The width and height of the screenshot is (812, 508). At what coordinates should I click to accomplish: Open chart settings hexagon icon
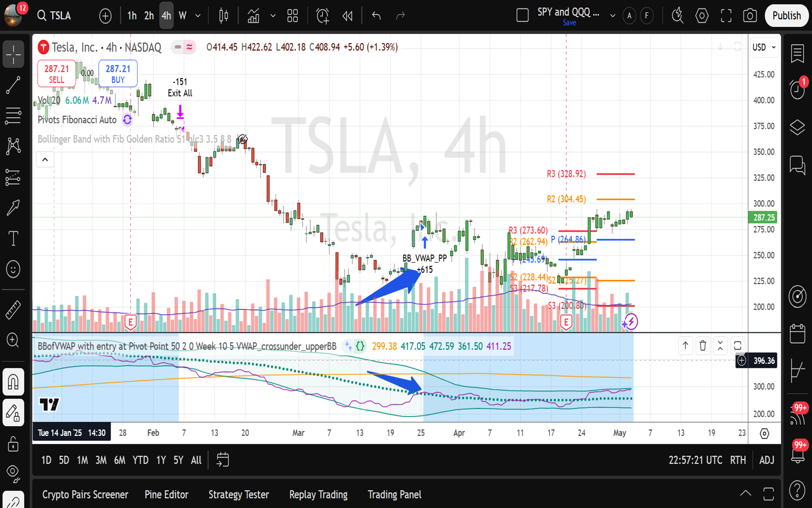coord(702,16)
